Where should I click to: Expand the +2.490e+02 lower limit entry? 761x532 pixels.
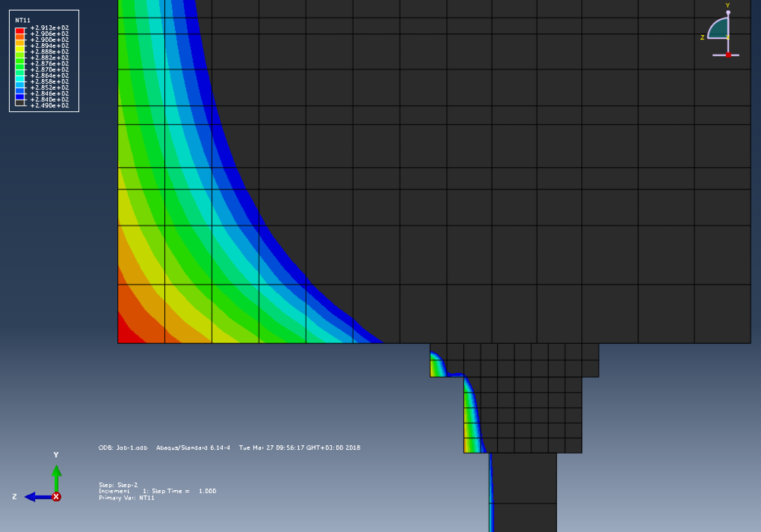[x=49, y=104]
